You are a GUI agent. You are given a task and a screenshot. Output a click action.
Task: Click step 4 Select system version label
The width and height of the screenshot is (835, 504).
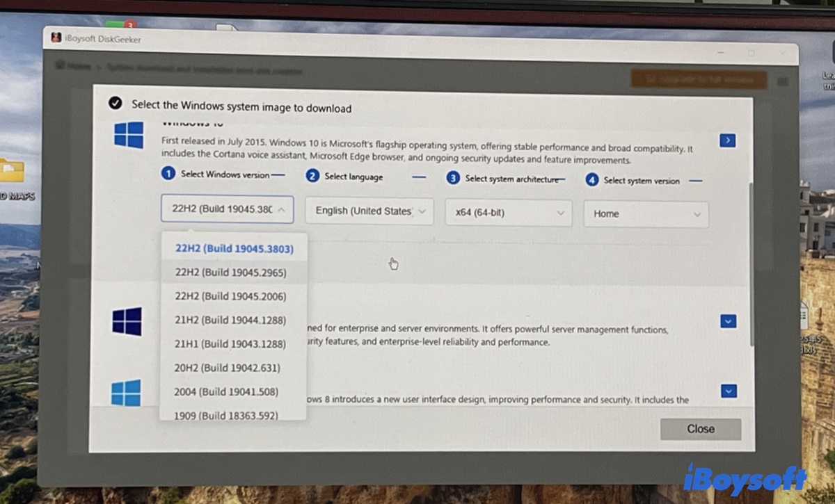pyautogui.click(x=642, y=181)
